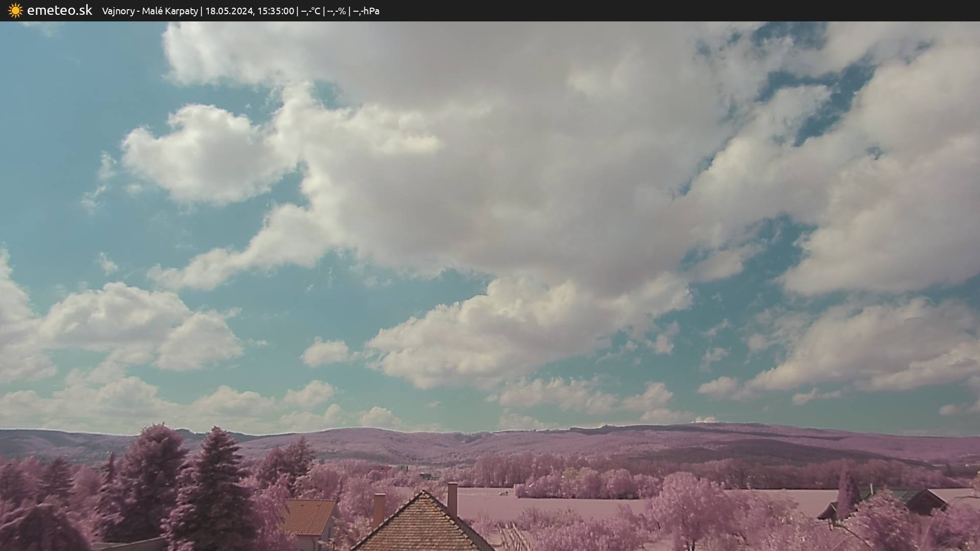Click the isolated small cloud above the horizon center
The height and width of the screenshot is (551, 980).
click(x=326, y=352)
